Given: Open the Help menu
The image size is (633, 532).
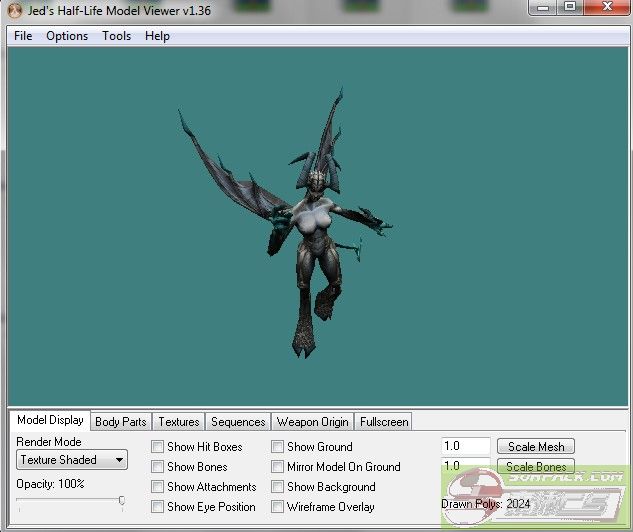Looking at the screenshot, I should point(157,36).
